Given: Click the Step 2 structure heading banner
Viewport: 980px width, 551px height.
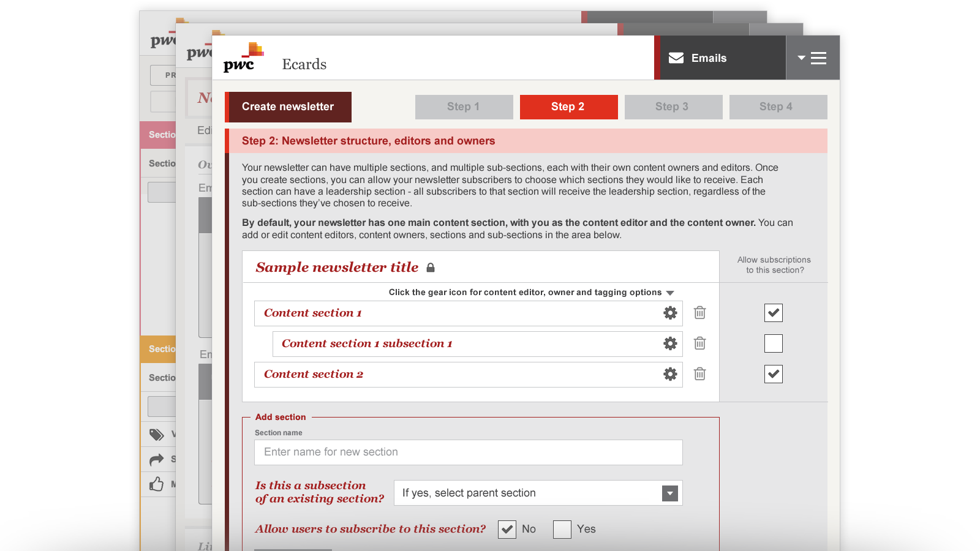Looking at the screenshot, I should [x=526, y=141].
